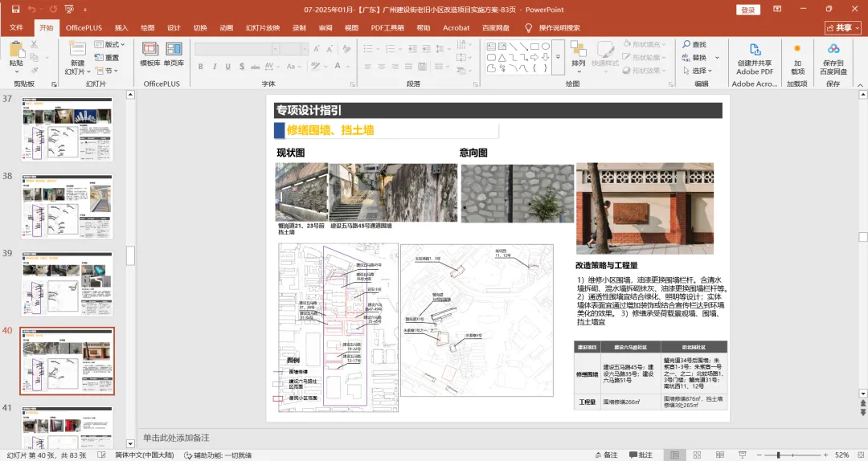
Task: Toggle the 批注 comments pane
Action: pyautogui.click(x=640, y=455)
